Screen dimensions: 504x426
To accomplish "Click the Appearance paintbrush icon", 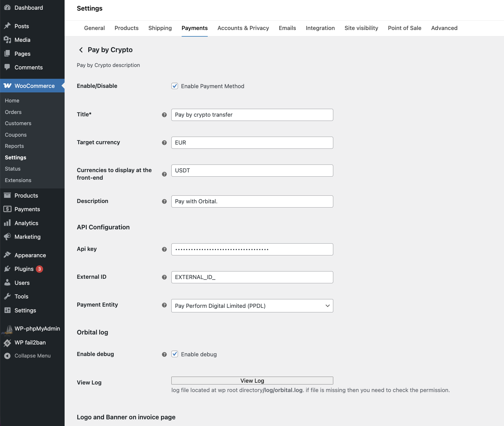I will (7, 255).
